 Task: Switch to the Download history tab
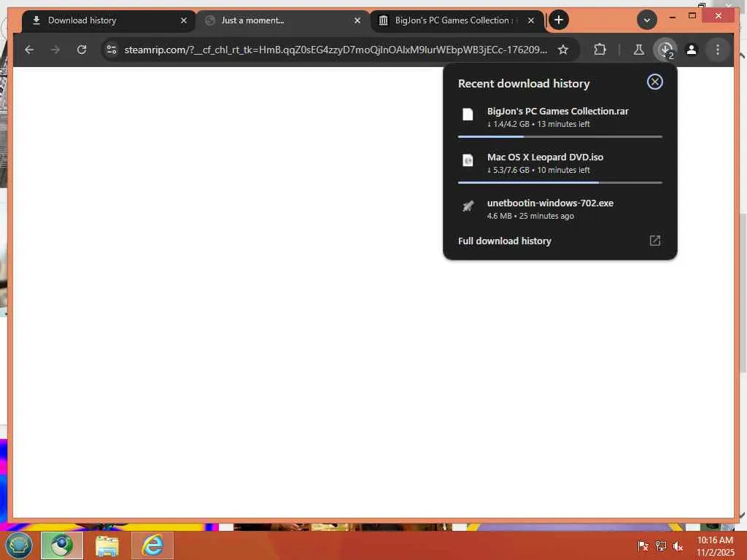pos(109,20)
